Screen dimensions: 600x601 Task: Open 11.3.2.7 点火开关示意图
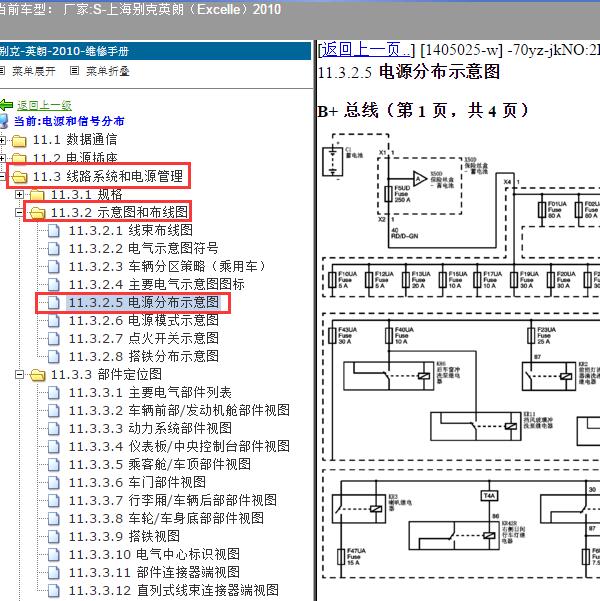point(144,338)
